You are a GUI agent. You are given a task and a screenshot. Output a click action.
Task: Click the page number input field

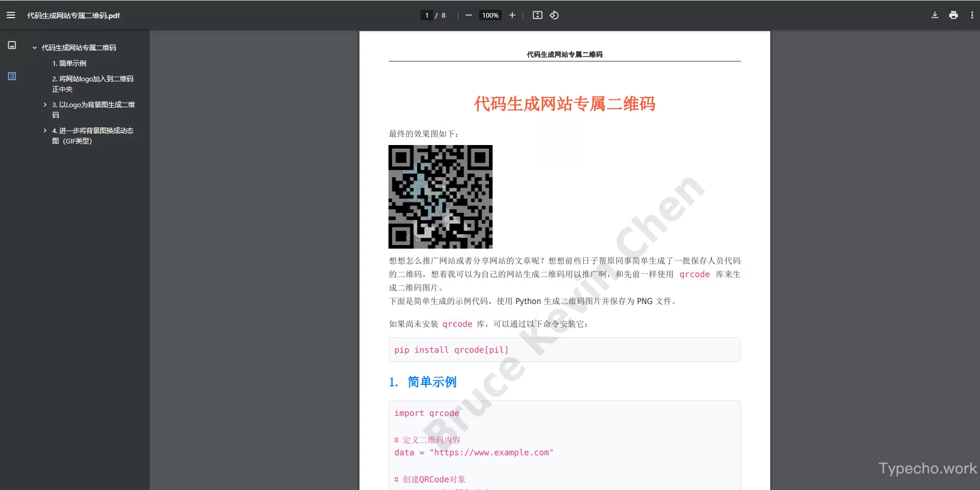click(426, 15)
